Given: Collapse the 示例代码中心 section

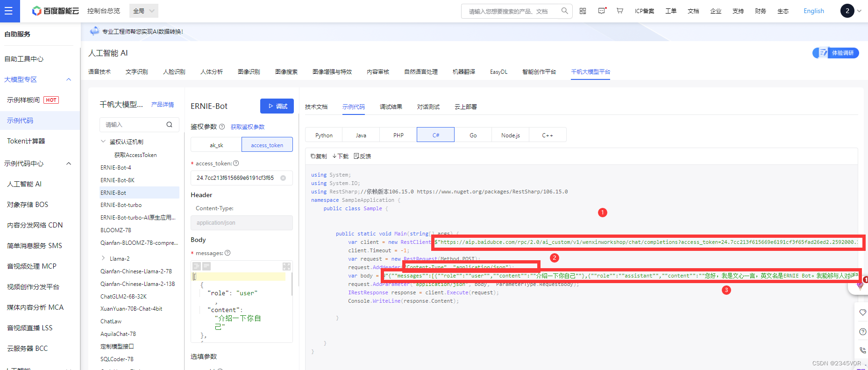Looking at the screenshot, I should point(69,164).
